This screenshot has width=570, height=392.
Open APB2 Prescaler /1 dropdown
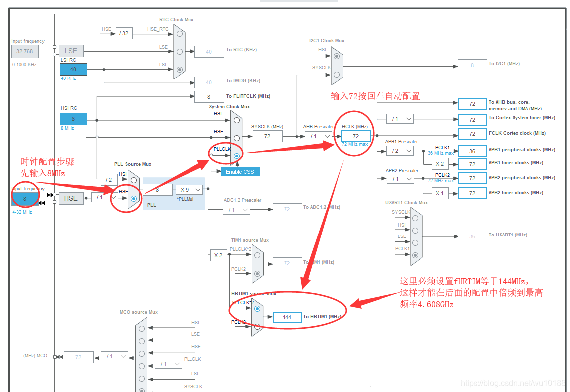pyautogui.click(x=400, y=179)
